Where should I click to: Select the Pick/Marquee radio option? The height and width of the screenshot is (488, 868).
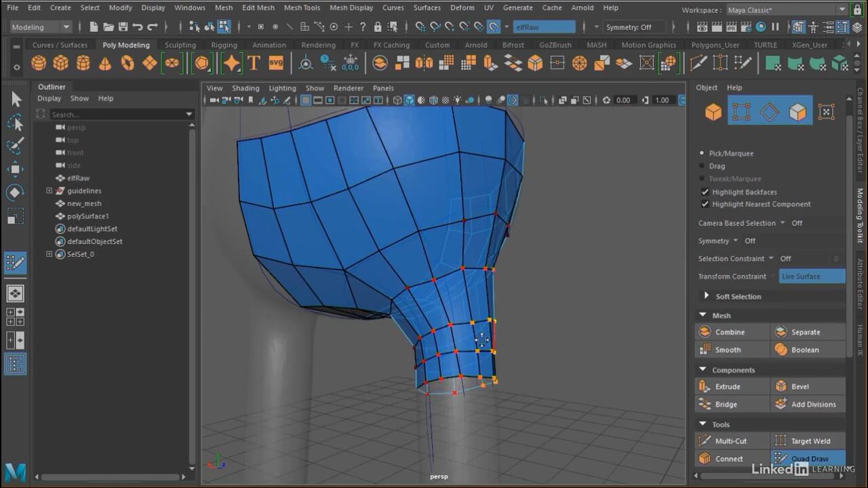(x=702, y=153)
